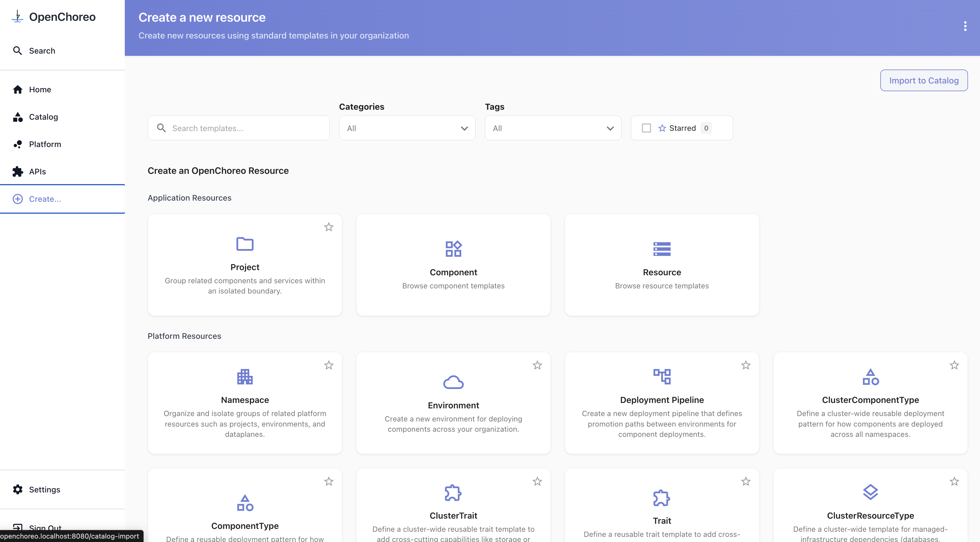Open Platform from the sidebar
This screenshot has width=980, height=542.
[x=62, y=144]
